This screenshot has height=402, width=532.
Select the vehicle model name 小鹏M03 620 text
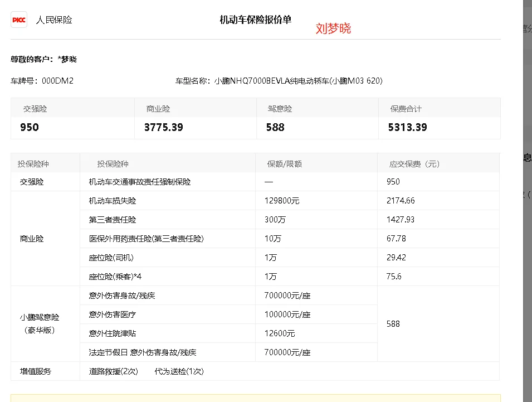click(x=355, y=81)
